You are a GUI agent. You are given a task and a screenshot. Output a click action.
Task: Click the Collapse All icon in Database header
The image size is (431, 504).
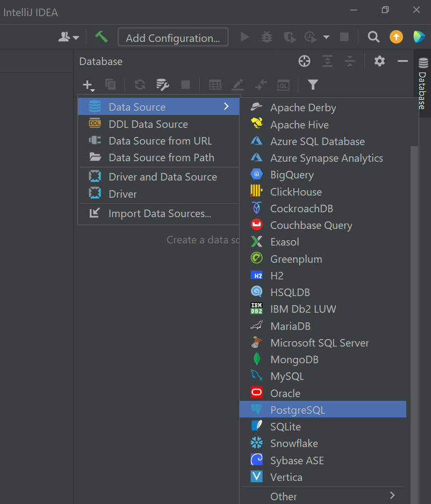[x=350, y=61]
